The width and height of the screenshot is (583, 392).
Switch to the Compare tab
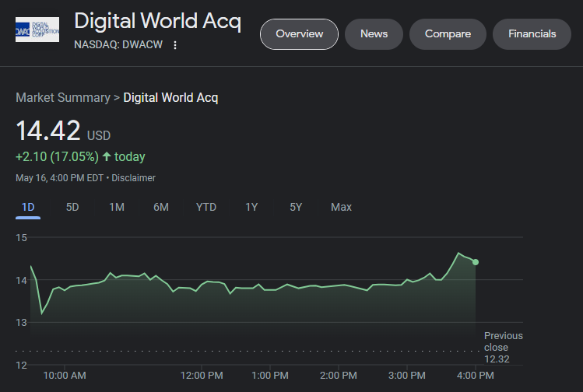coord(448,34)
